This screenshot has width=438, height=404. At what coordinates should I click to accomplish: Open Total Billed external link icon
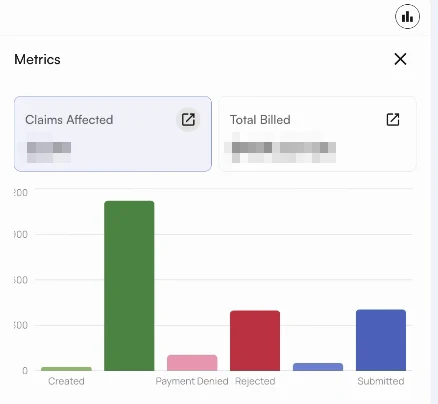coord(393,119)
